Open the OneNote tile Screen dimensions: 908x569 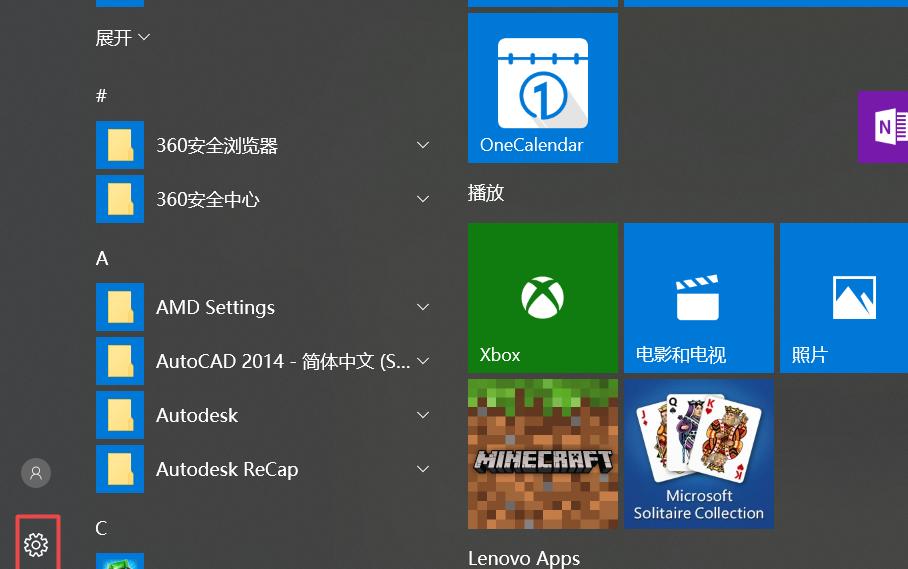[x=883, y=127]
